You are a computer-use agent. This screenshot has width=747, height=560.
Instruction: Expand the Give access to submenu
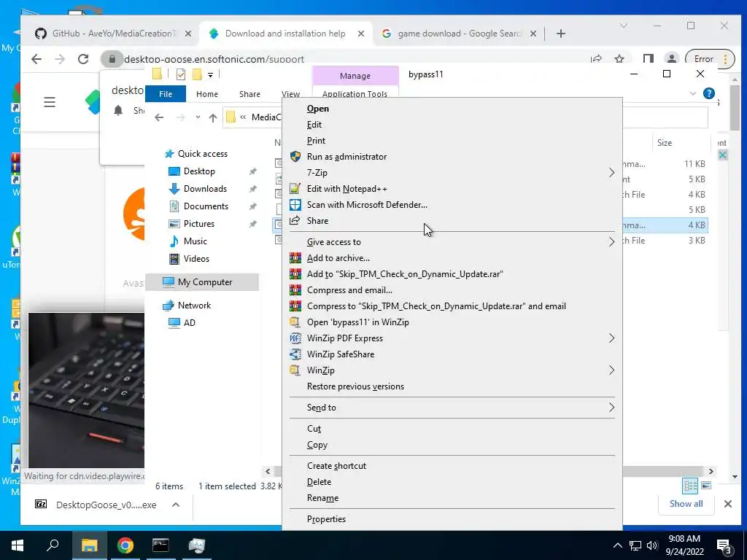pos(611,242)
